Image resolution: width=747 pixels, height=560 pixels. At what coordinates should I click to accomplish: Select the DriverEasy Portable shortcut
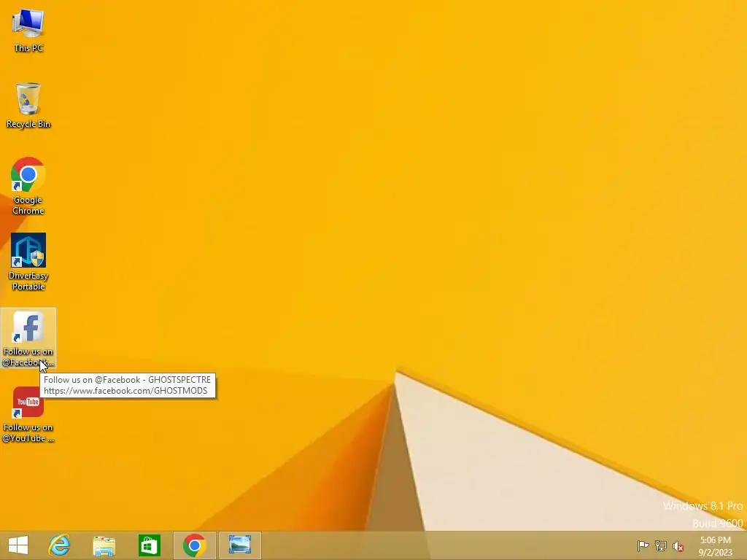click(28, 262)
